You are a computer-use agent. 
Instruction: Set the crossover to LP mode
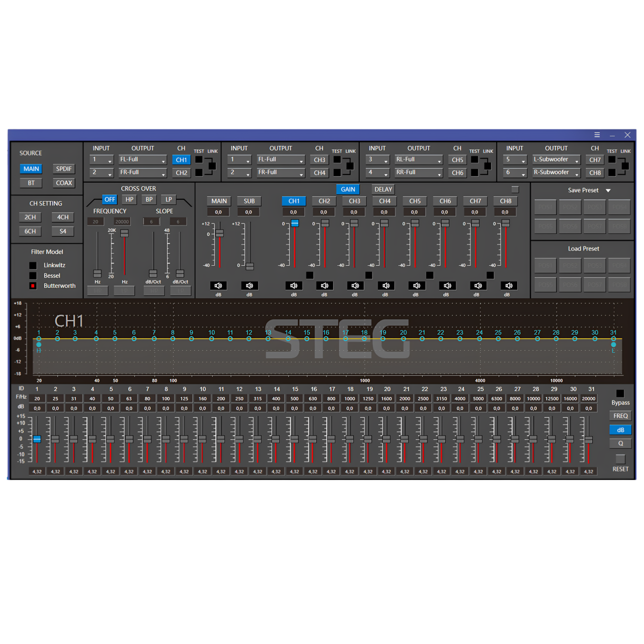pos(169,200)
